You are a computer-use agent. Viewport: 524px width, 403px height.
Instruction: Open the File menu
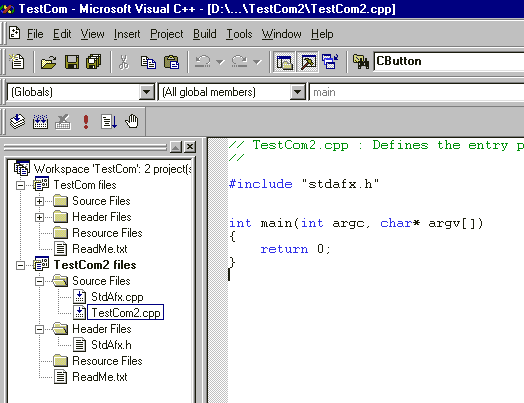[x=35, y=34]
